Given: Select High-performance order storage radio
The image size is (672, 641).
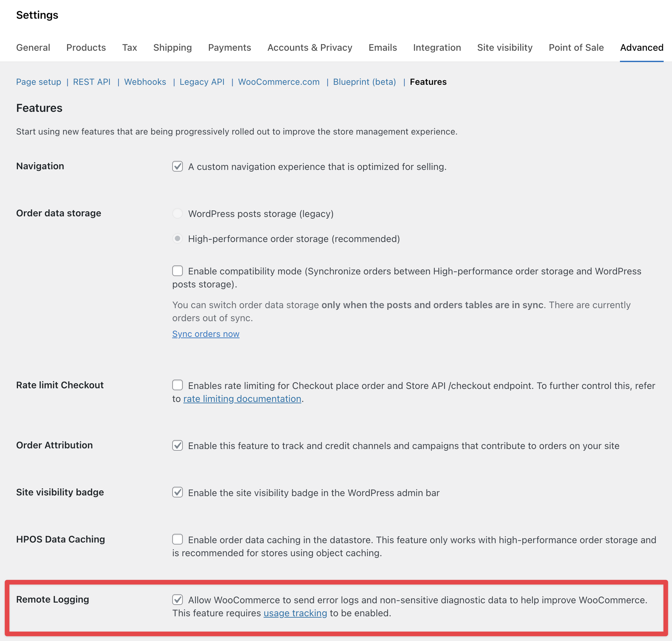Looking at the screenshot, I should pyautogui.click(x=177, y=238).
